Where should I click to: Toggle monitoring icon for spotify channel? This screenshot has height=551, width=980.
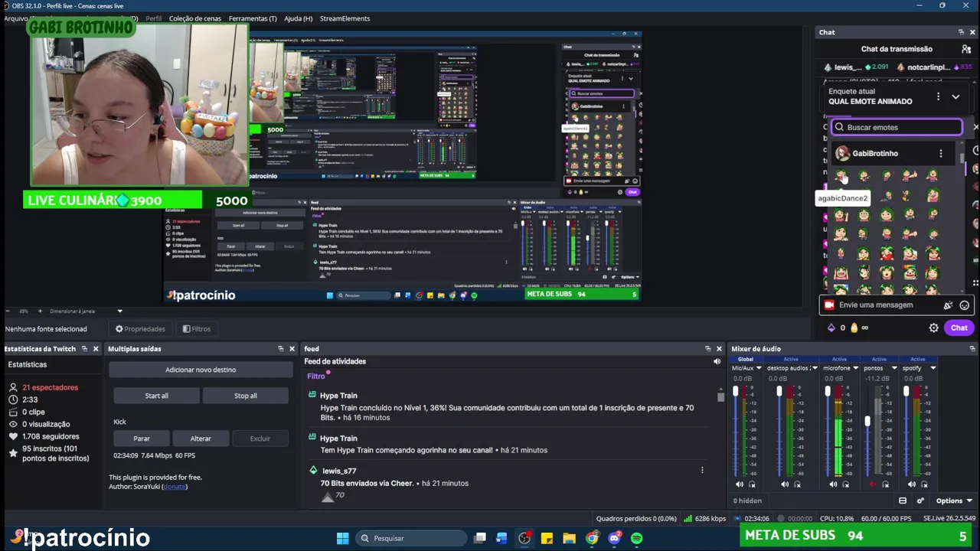click(x=923, y=484)
